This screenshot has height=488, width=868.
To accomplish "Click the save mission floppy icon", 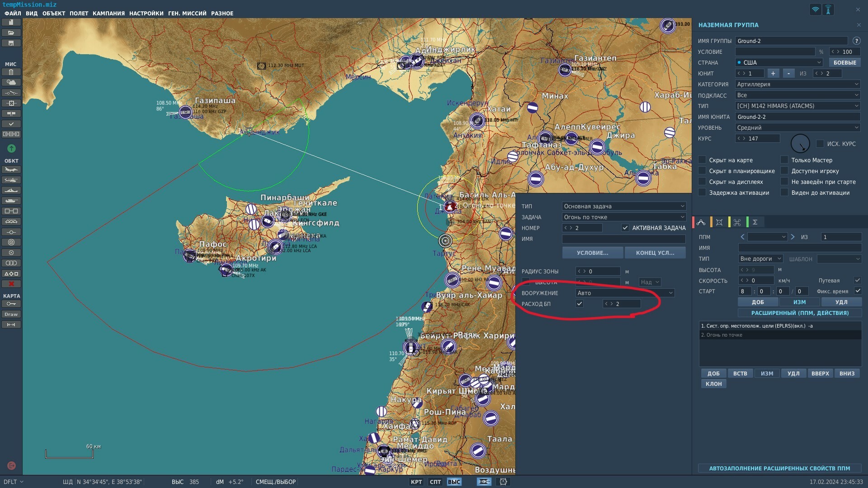I will (11, 43).
